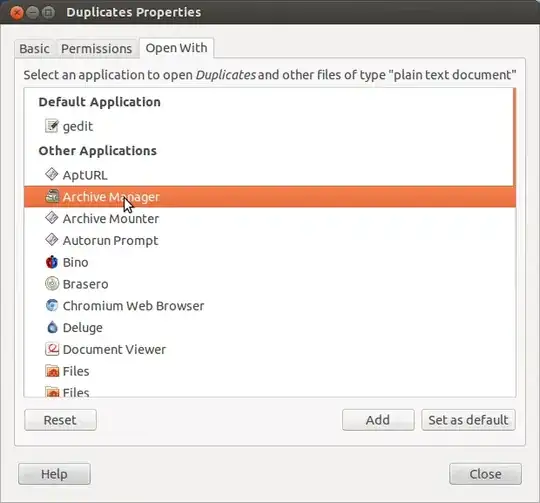Click the Autorun Prompt icon

point(52,240)
